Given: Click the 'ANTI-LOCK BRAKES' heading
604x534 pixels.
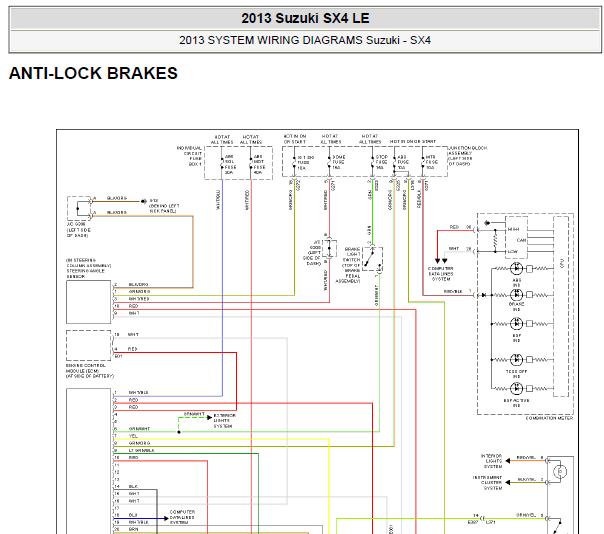Looking at the screenshot, I should [x=93, y=73].
